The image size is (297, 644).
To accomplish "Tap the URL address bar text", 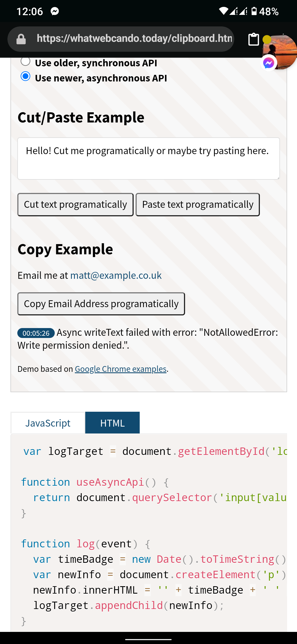I will pyautogui.click(x=134, y=39).
